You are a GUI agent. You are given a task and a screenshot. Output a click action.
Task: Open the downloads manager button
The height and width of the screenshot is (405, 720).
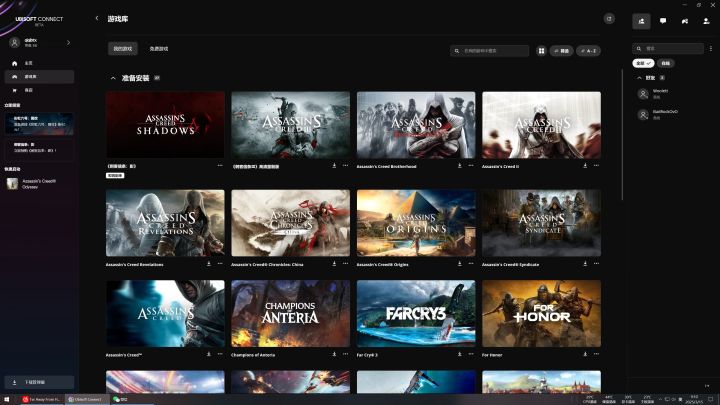39,382
